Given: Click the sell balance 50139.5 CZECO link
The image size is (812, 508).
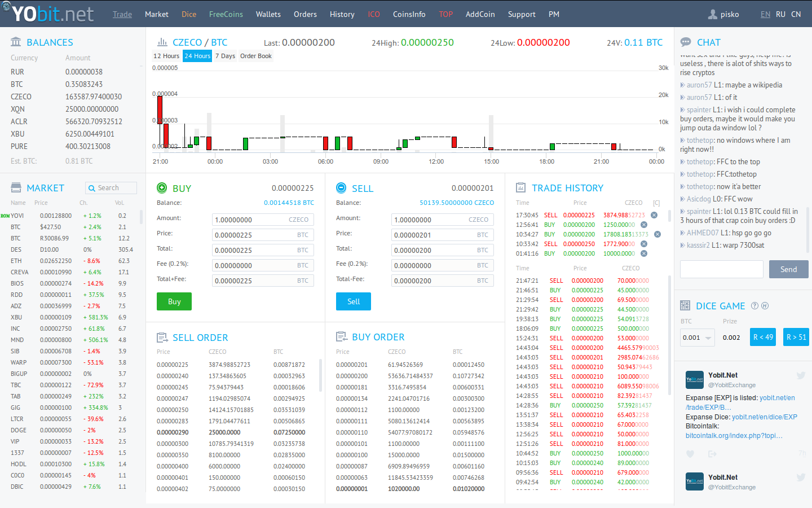Looking at the screenshot, I should click(457, 203).
